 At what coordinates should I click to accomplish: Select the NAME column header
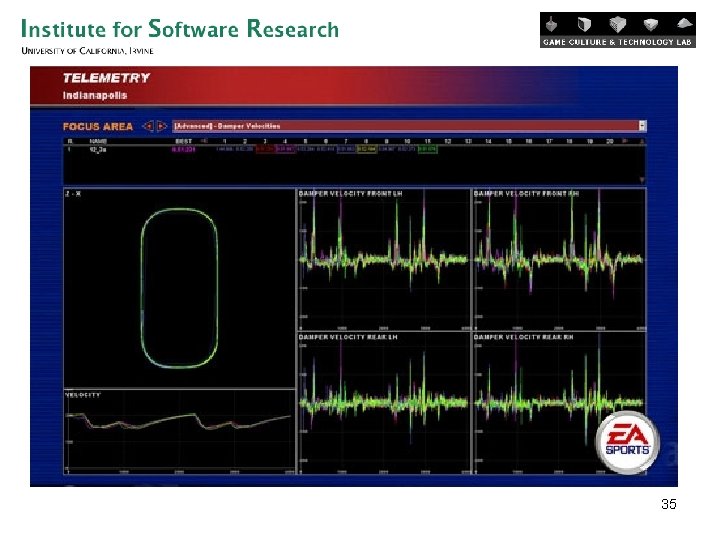click(98, 141)
